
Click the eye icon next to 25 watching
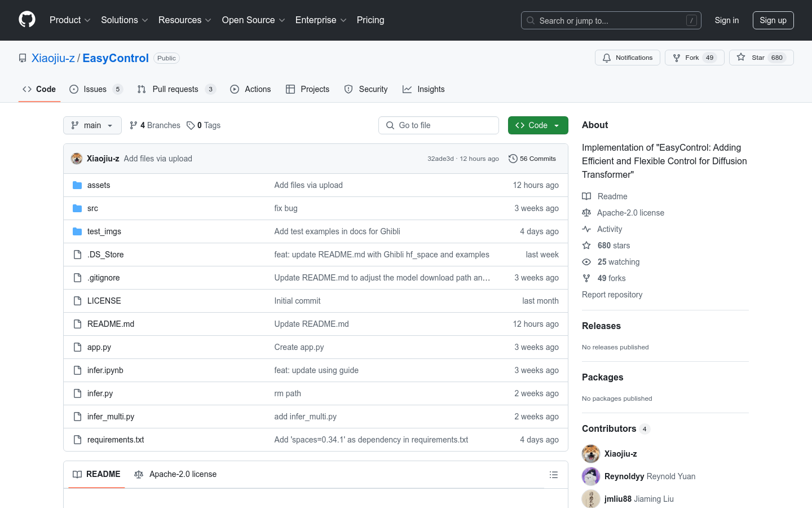coord(586,262)
